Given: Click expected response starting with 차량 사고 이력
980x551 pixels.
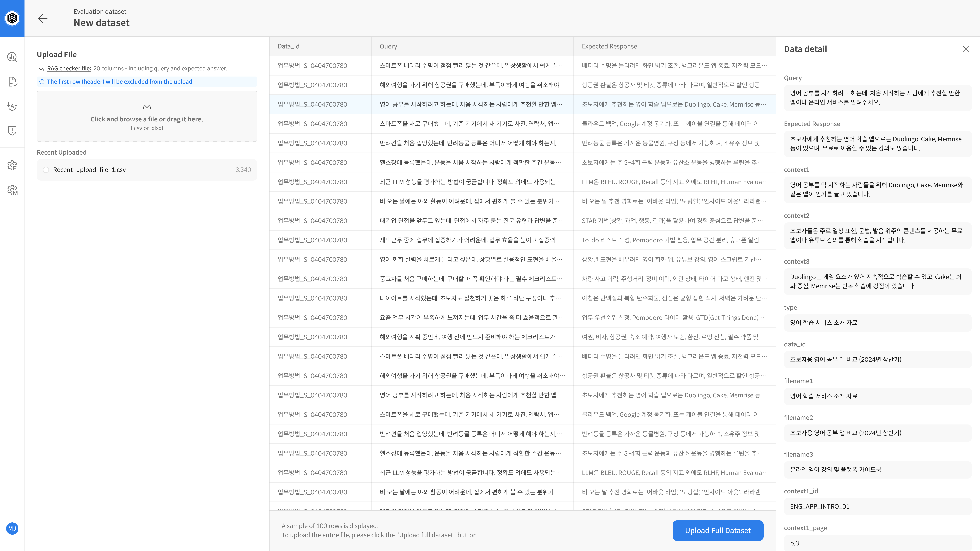Looking at the screenshot, I should coord(675,279).
